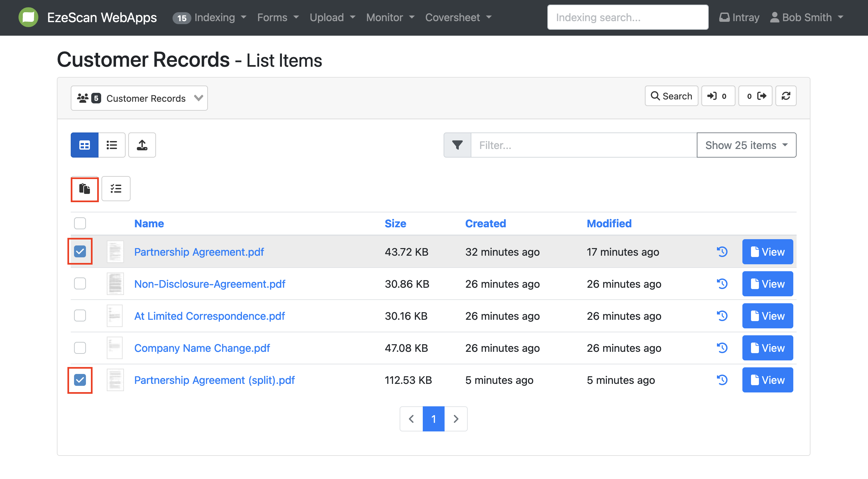Toggle the select-all header checkbox
The image size is (868, 479).
point(80,223)
